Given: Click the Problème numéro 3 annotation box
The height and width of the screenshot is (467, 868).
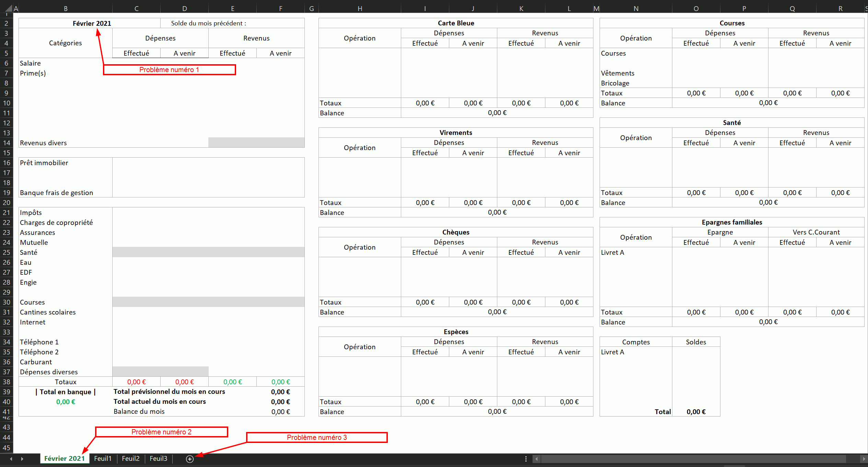Looking at the screenshot, I should pyautogui.click(x=317, y=437).
